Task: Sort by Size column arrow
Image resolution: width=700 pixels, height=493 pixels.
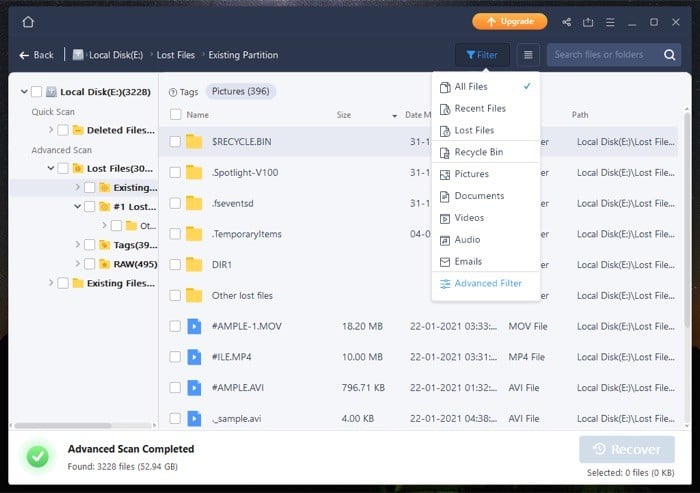Action: pos(394,116)
